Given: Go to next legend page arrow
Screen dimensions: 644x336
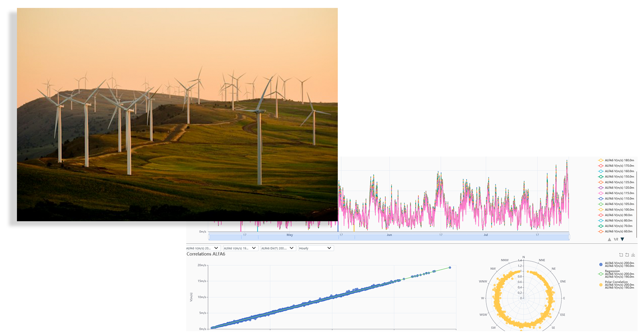Looking at the screenshot, I should pos(623,239).
